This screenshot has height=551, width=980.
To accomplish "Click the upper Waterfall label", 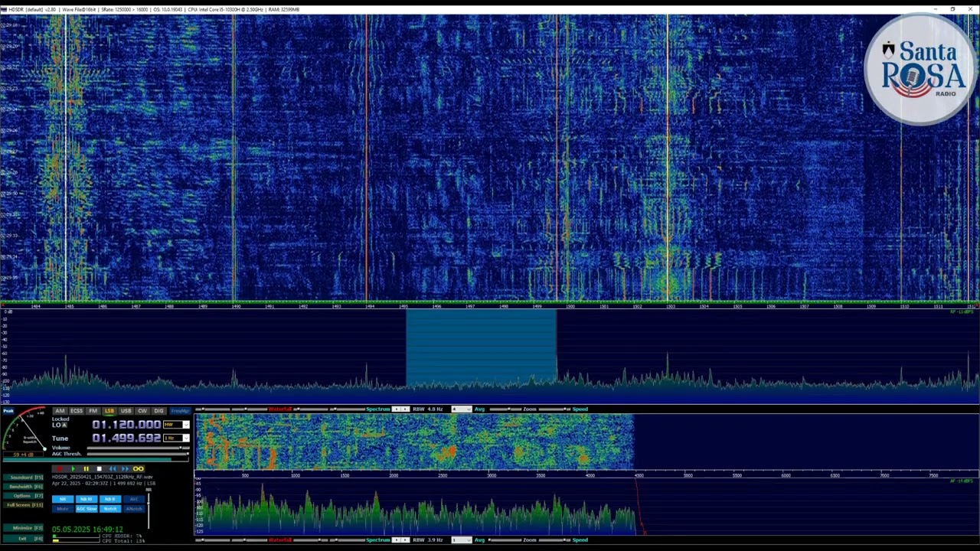I will 280,409.
